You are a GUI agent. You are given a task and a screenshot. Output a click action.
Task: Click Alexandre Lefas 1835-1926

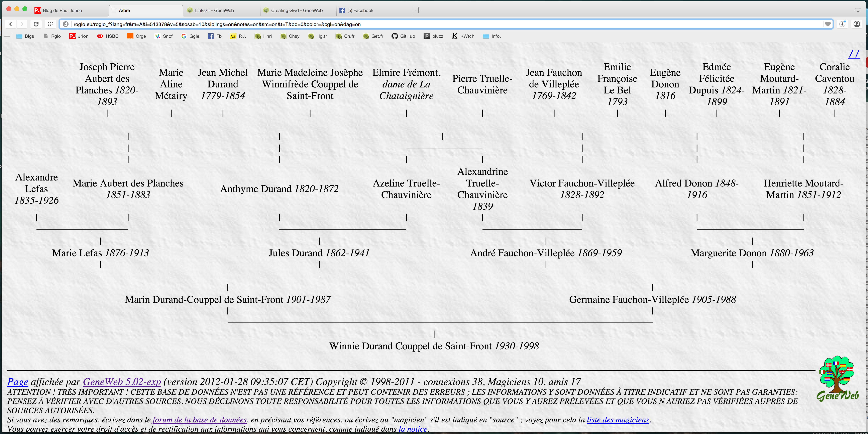[36, 189]
